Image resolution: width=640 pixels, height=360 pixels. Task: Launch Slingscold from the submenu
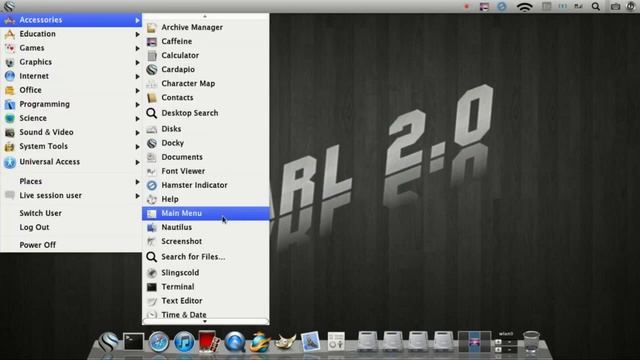coord(205,273)
